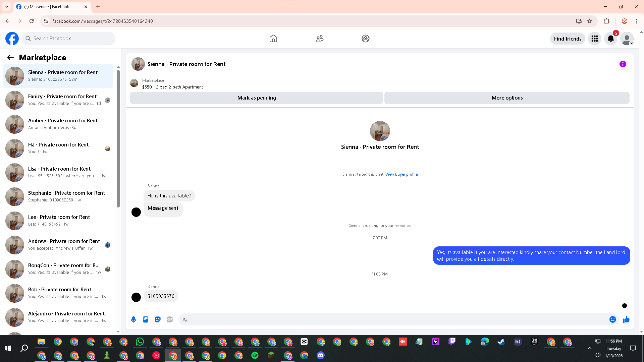The height and width of the screenshot is (362, 644).
Task: Open the emoji picker in message box
Action: 612,319
